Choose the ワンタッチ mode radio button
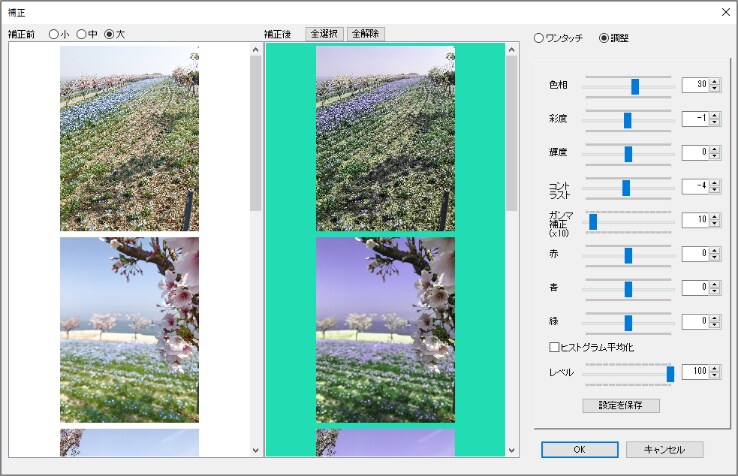Image resolution: width=738 pixels, height=476 pixels. click(539, 38)
